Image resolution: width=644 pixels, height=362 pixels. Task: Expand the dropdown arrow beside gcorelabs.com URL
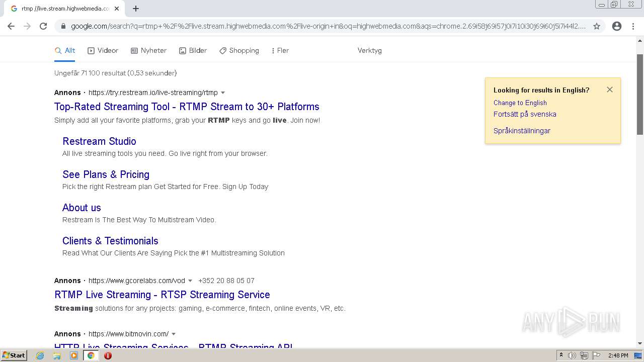pos(190,281)
